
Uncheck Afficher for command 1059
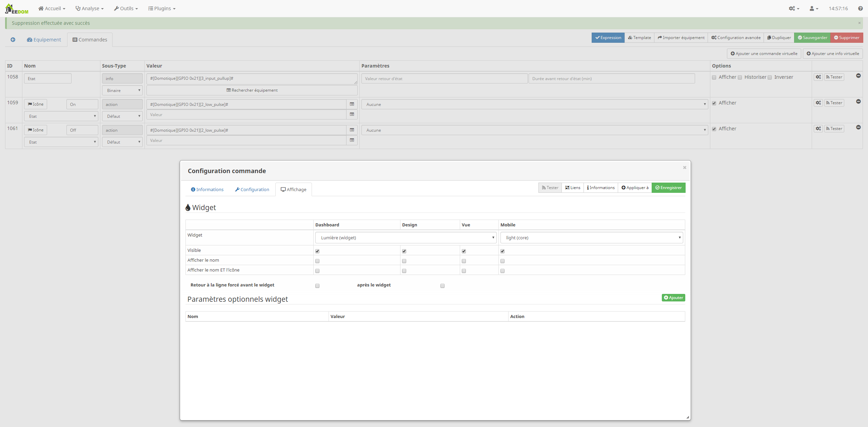(x=714, y=103)
